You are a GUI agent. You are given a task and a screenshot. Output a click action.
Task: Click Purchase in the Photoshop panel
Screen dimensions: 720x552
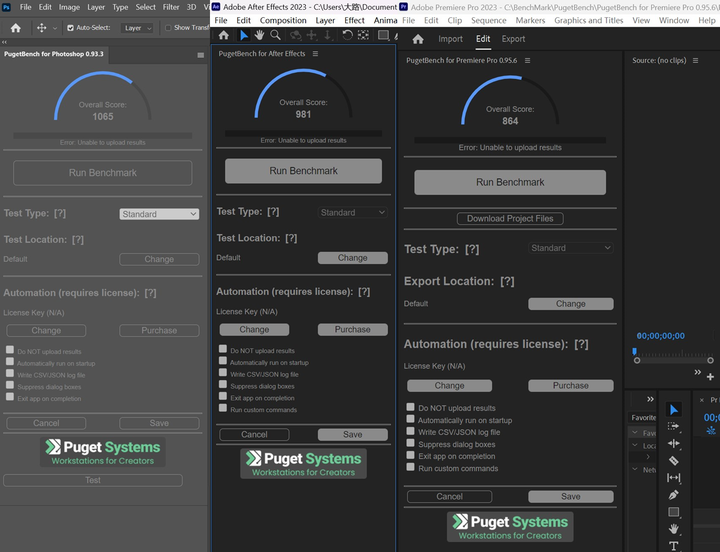point(159,331)
